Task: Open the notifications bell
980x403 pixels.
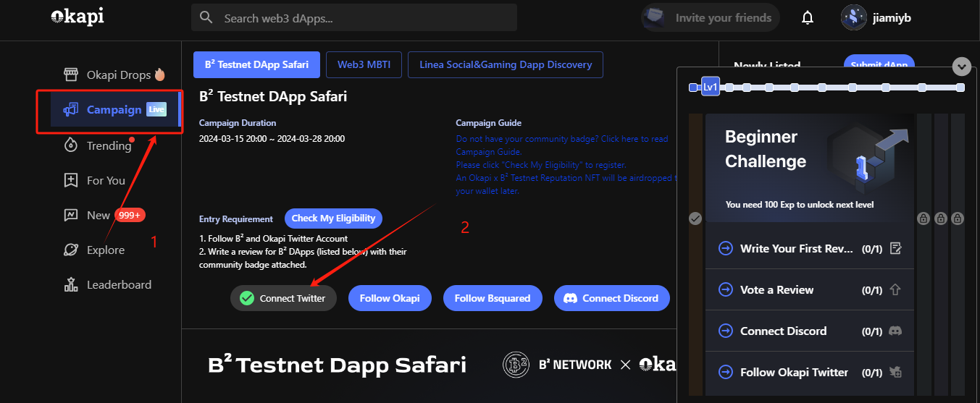Action: point(808,18)
